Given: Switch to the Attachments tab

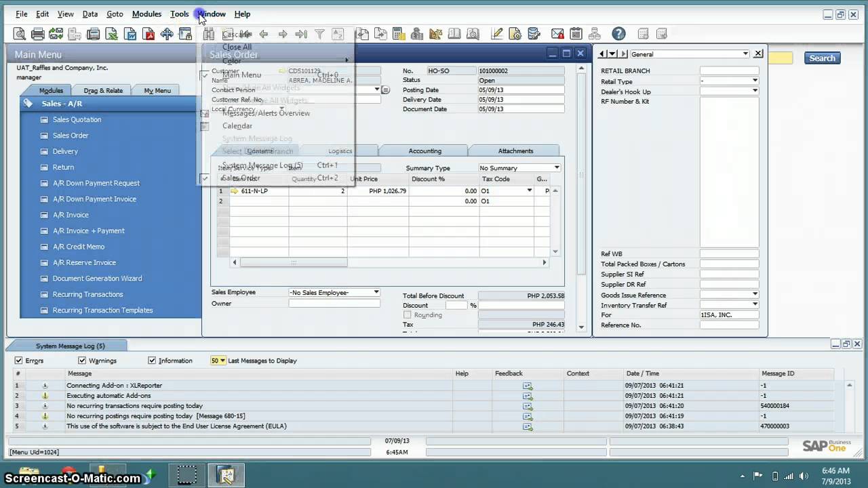Looking at the screenshot, I should 515,151.
